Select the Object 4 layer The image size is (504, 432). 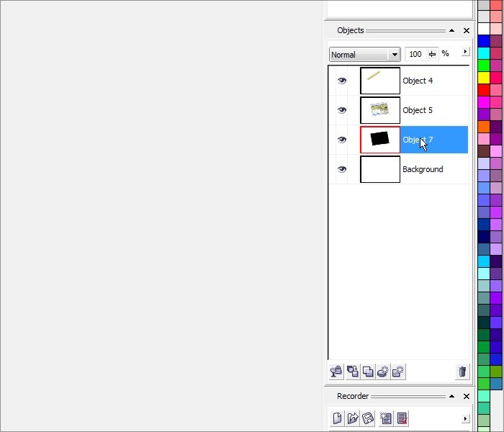(418, 81)
